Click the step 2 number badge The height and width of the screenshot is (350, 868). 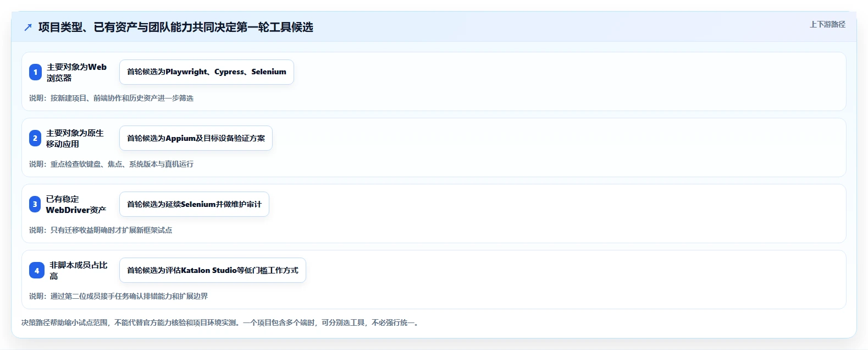click(x=35, y=138)
